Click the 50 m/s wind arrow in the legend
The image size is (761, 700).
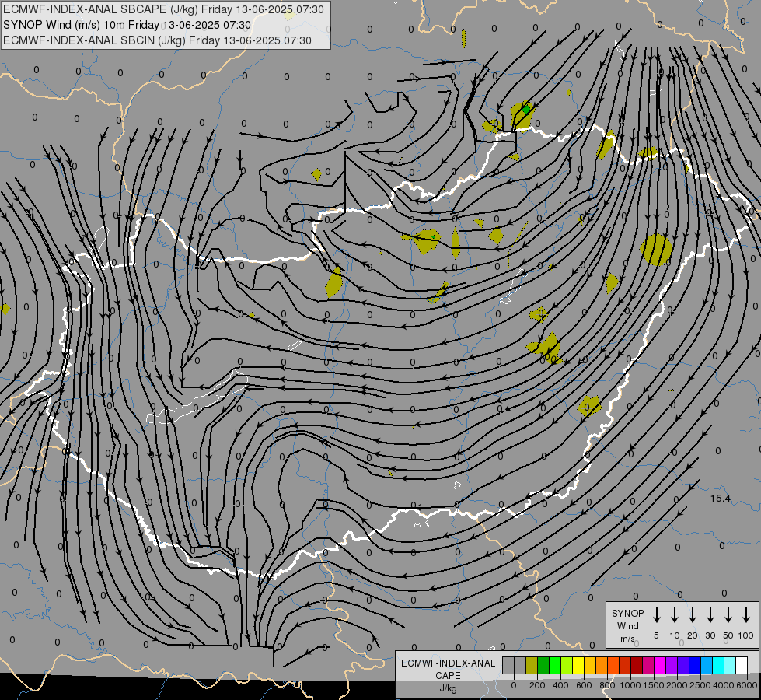coord(728,614)
